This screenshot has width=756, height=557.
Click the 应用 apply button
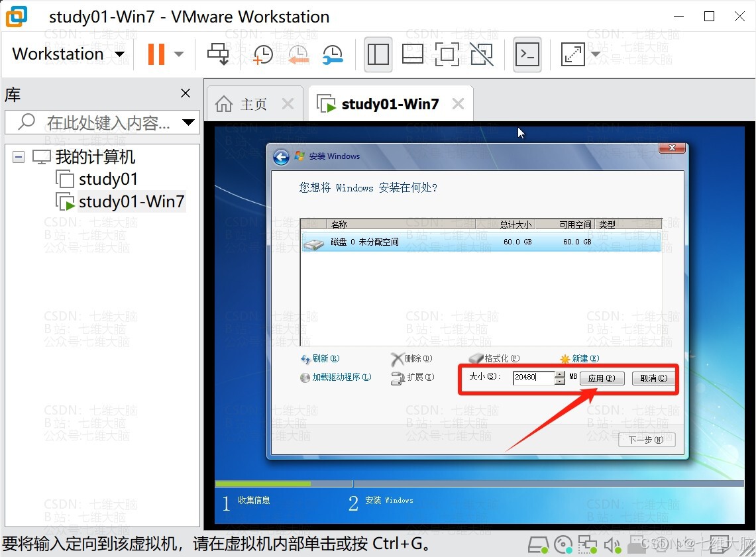602,378
